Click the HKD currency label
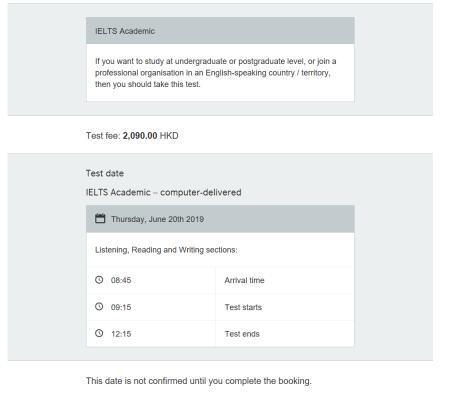 (x=169, y=136)
